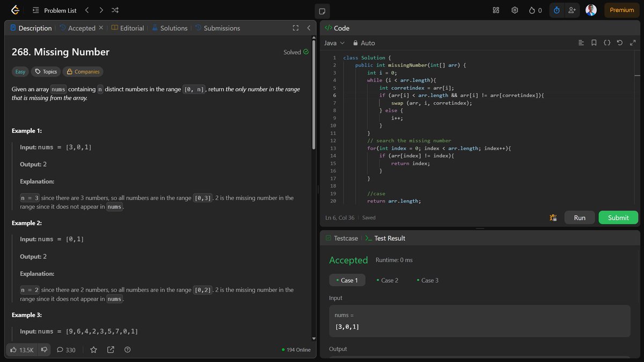Screen dimensions: 644x362
Task: Go to the next problem arrow
Action: 101,10
